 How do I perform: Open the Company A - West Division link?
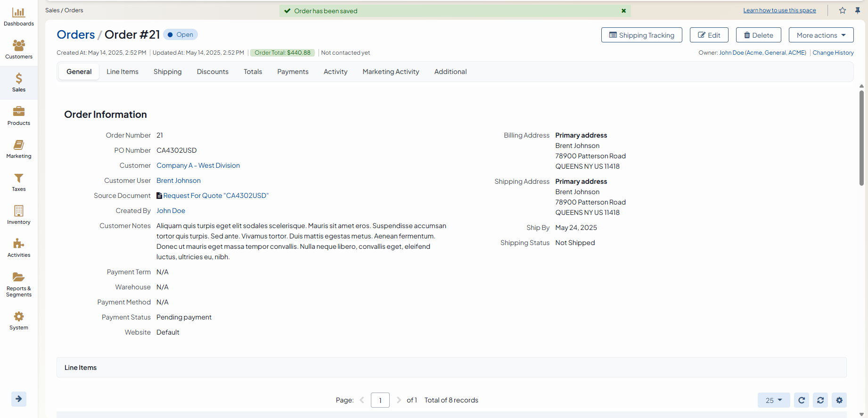click(198, 165)
